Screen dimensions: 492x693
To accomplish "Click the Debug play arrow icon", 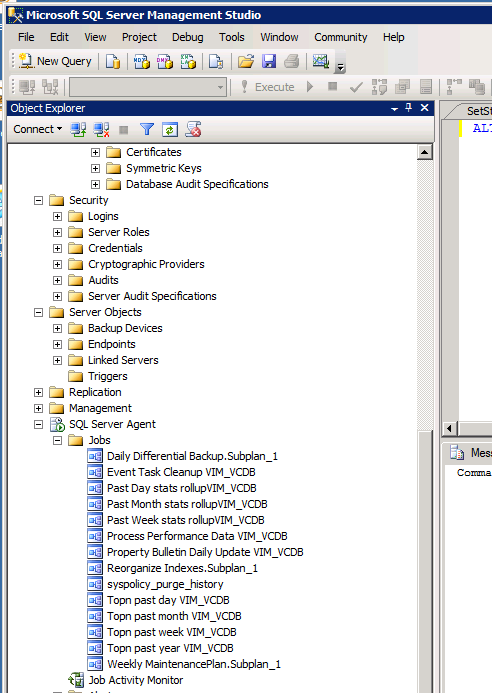I will tap(310, 87).
